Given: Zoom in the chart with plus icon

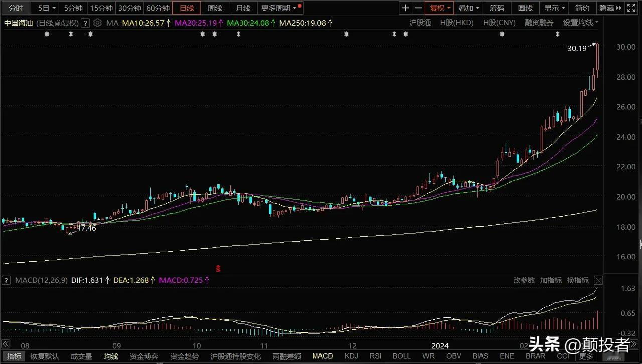Looking at the screenshot, I should [x=406, y=8].
